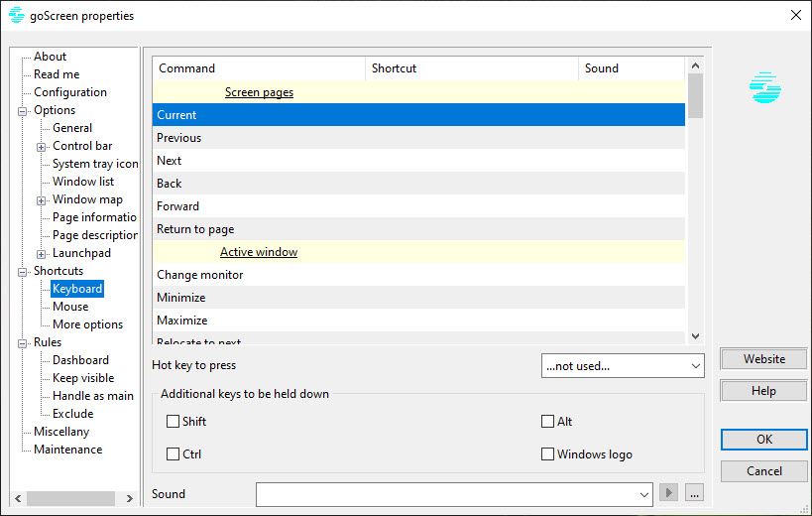The width and height of the screenshot is (812, 516).
Task: Toggle the Alt key checkbox
Action: tap(547, 421)
